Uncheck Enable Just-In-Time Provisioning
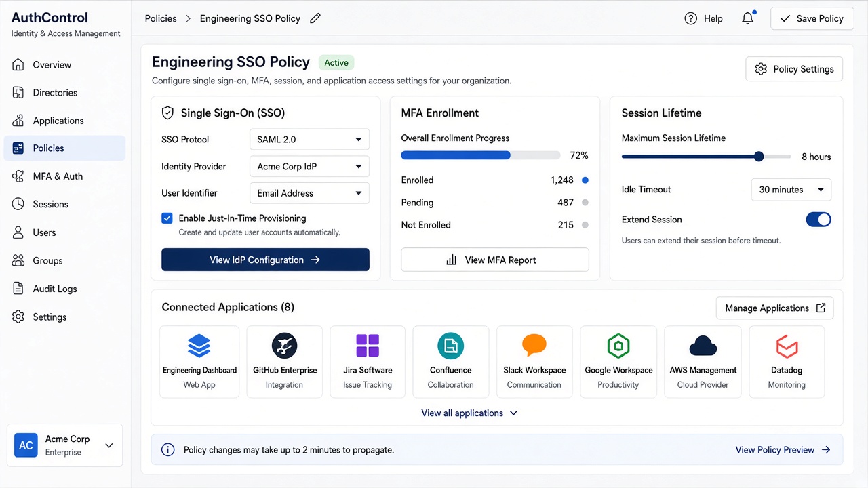Screen dimensions: 868x488 (167, 218)
